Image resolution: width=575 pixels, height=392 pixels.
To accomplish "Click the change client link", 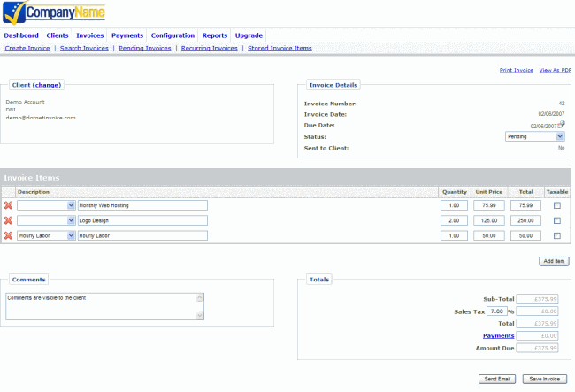I will [47, 85].
